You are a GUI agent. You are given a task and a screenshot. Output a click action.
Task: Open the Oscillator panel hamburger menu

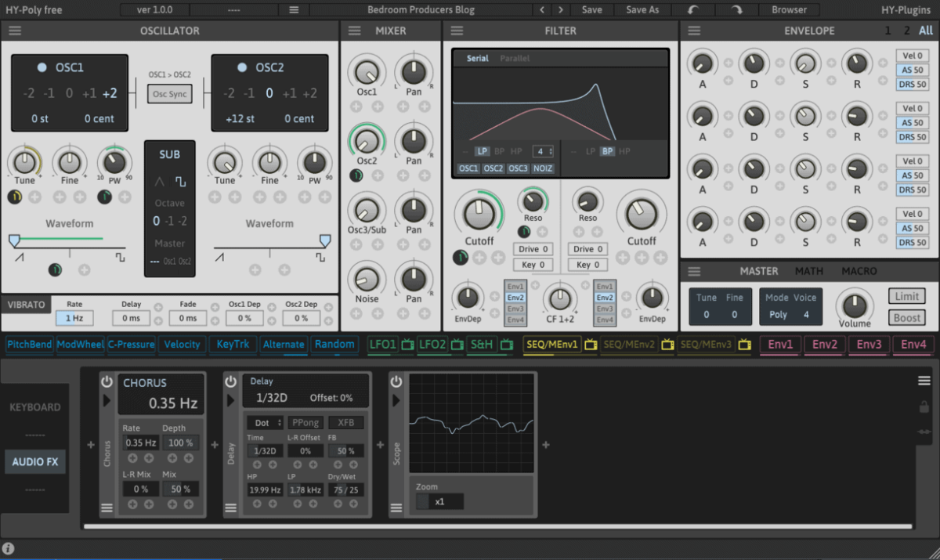click(x=13, y=31)
